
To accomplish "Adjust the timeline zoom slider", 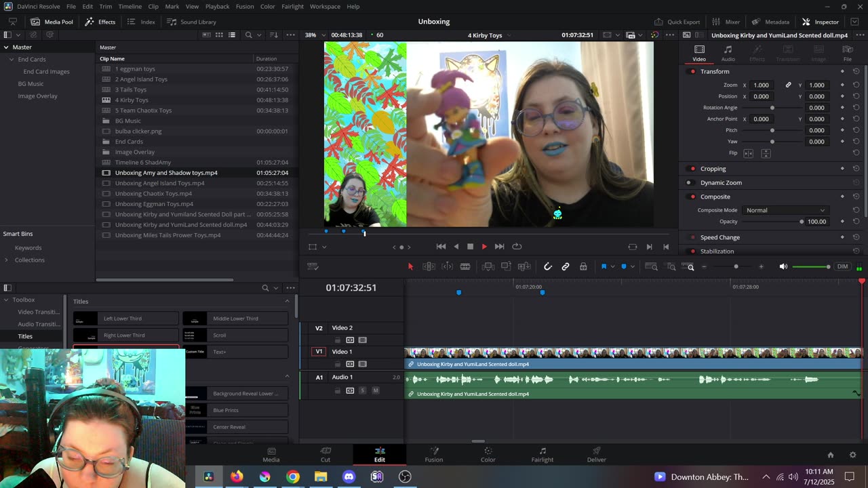I will (736, 266).
